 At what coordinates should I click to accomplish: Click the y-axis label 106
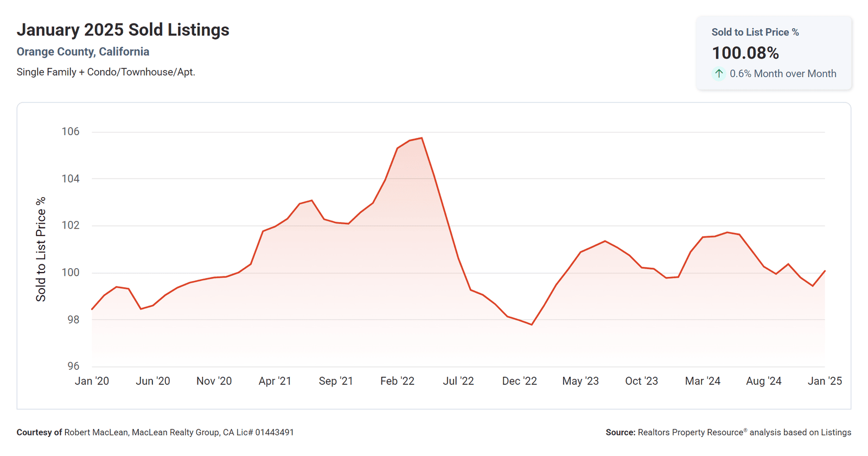click(x=71, y=131)
